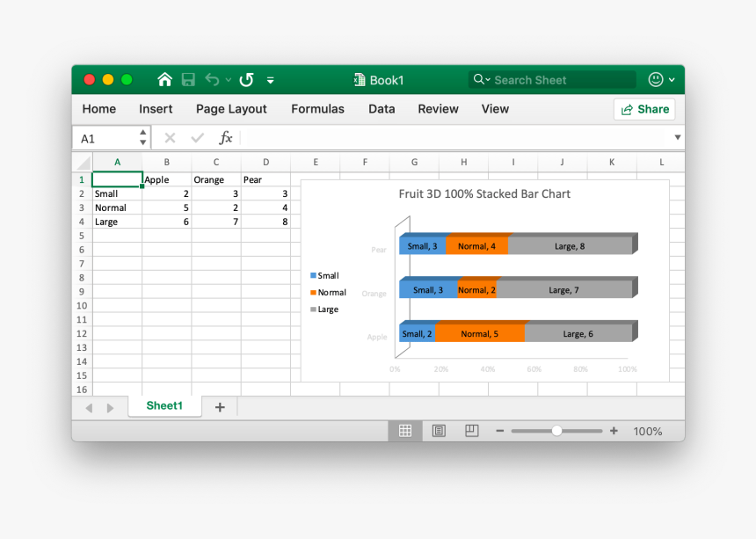Open Page Layout view from status bar
756x539 pixels.
point(438,431)
